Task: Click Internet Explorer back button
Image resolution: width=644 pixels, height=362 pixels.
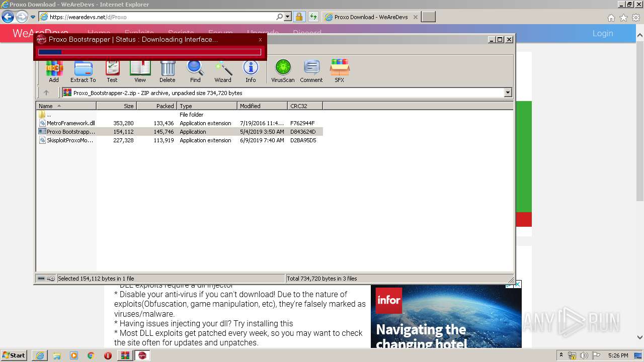Action: tap(8, 17)
